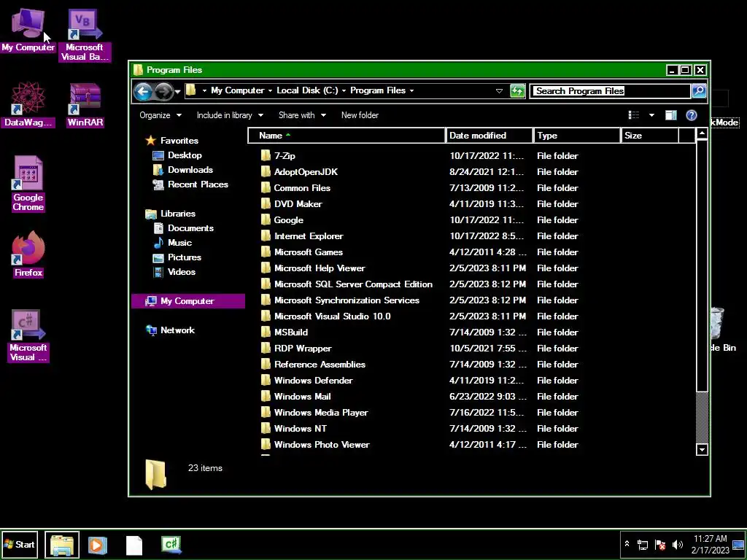Click the Change your view icon

point(634,115)
